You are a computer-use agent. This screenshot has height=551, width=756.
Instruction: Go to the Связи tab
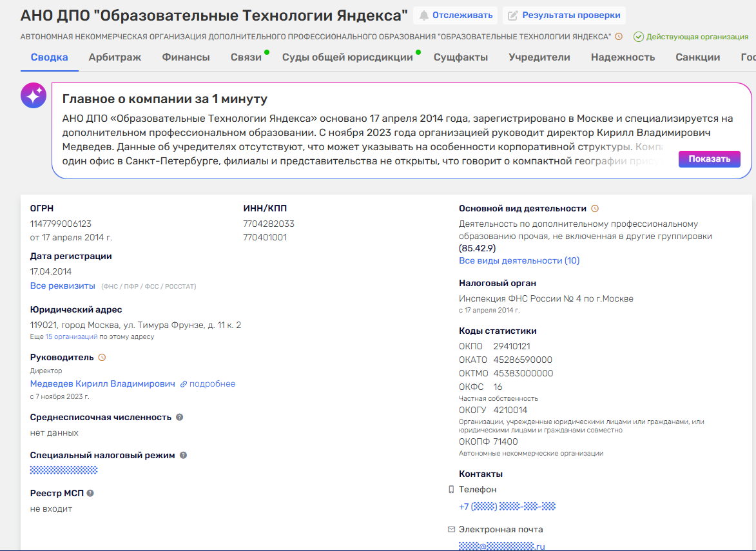point(246,57)
